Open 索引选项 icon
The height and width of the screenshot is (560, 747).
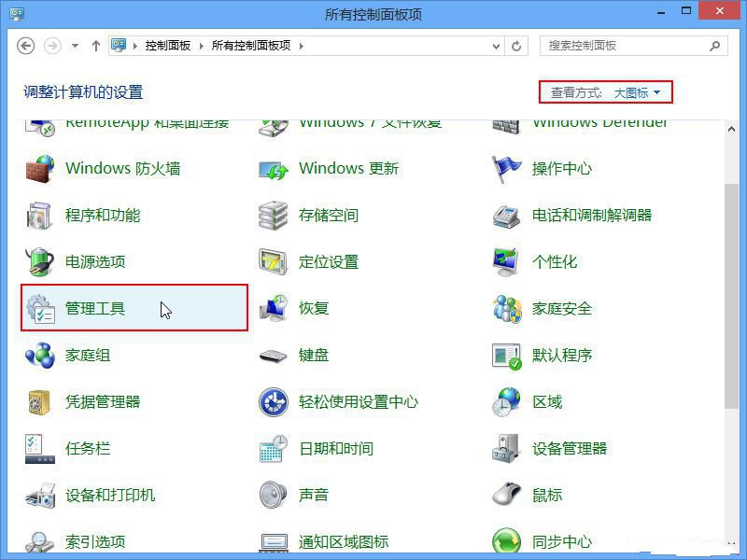pyautogui.click(x=40, y=542)
